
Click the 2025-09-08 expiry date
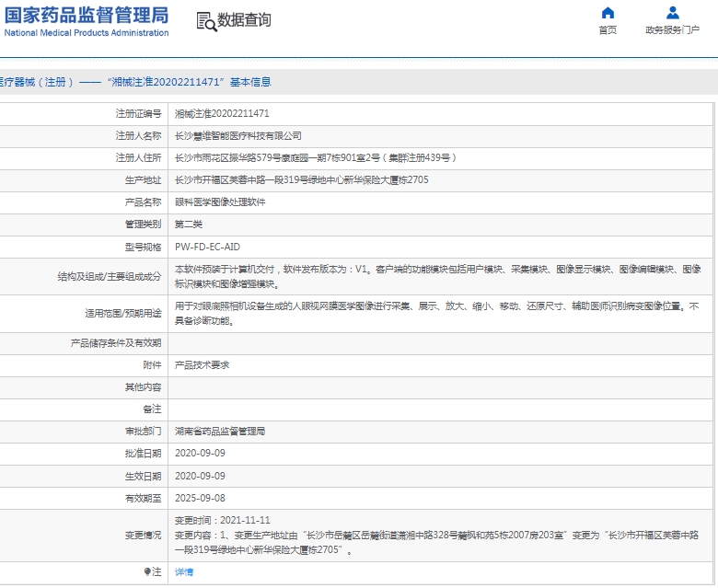point(200,498)
